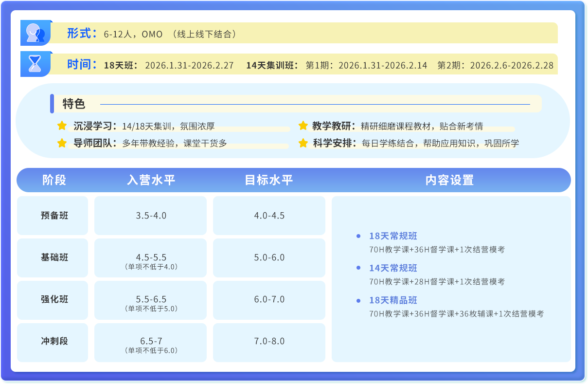Screen dimensions: 588x384
Task: Choose the 预备班 stage cell
Action: 54,216
